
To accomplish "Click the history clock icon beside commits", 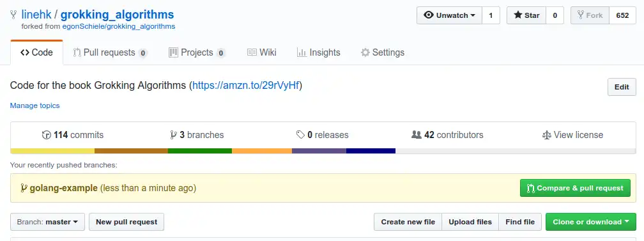I will [47, 135].
